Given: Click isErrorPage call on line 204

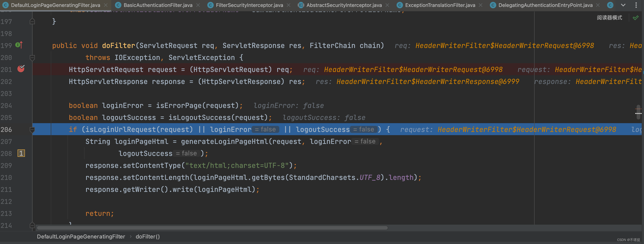Looking at the screenshot, I should [179, 105].
